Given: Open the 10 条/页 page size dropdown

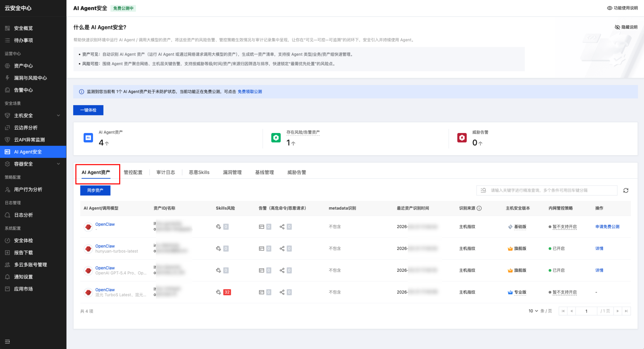Looking at the screenshot, I should (x=533, y=311).
